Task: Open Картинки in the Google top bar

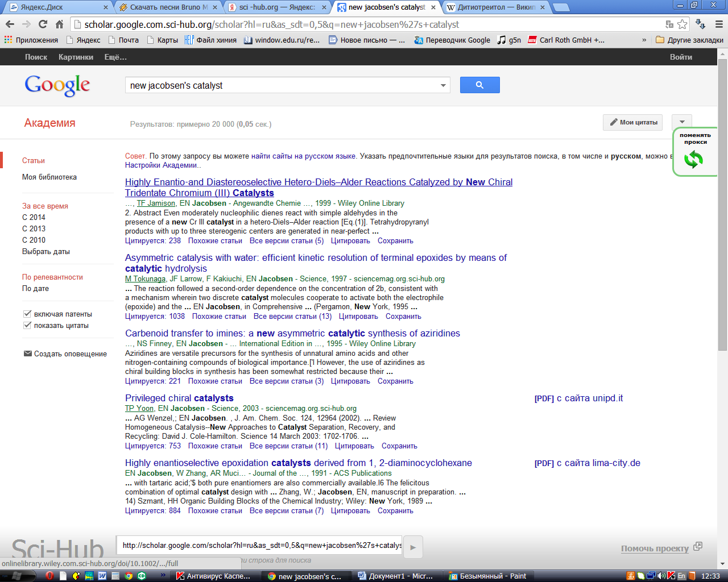Action: (x=76, y=57)
